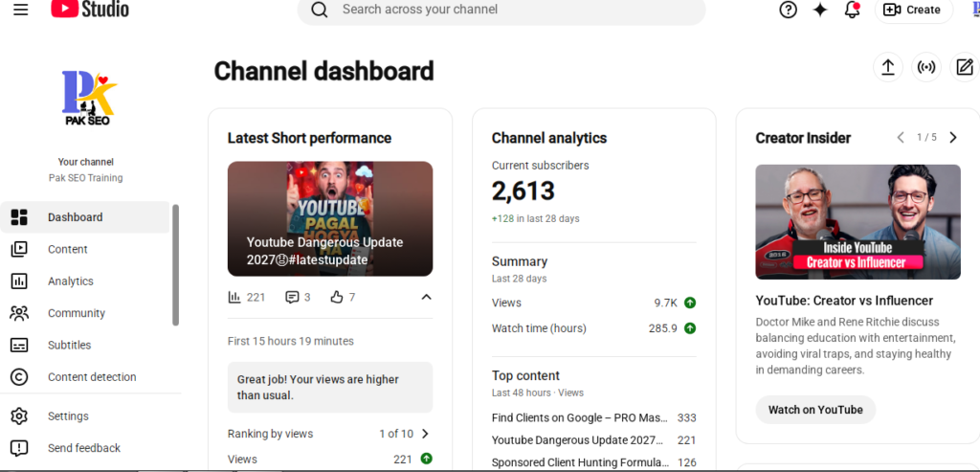The height and width of the screenshot is (472, 980).
Task: Click the 'First 15 hours 19 minutes' text
Action: 291,341
